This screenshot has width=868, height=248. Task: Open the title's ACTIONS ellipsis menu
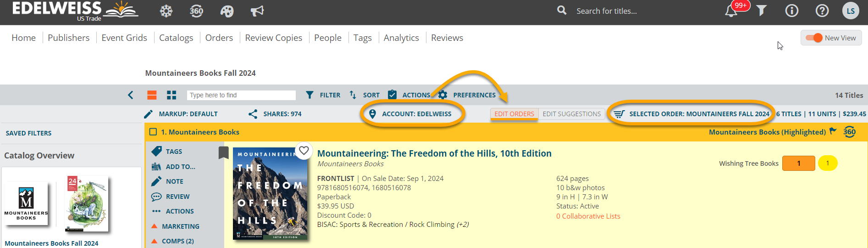click(x=172, y=211)
